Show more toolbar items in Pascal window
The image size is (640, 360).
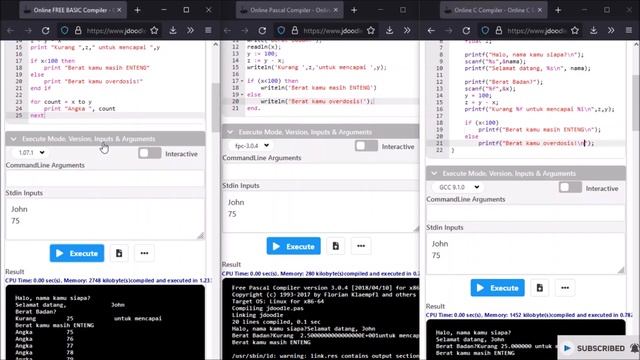(x=407, y=30)
